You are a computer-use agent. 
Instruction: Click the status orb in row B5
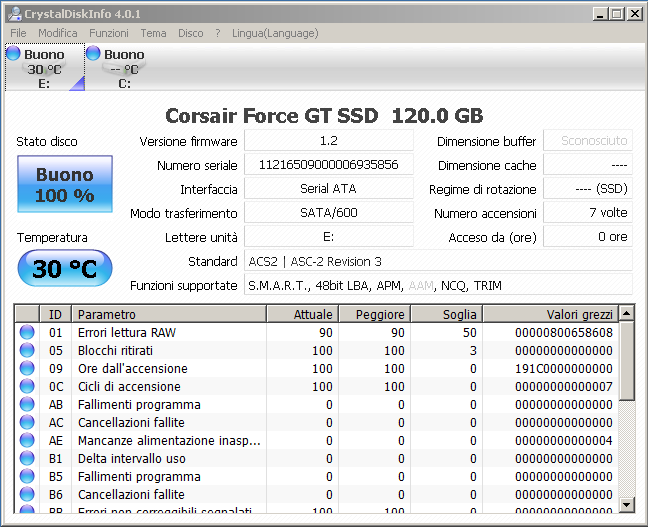[27, 476]
